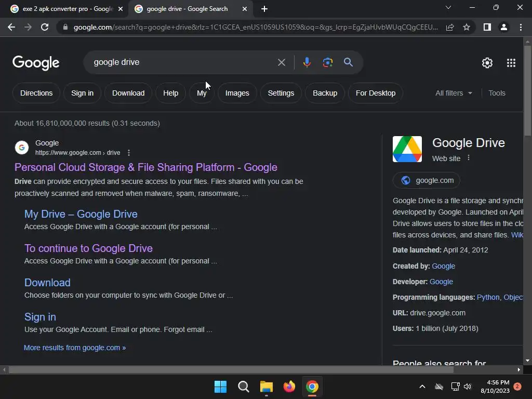
Task: Select the Directions filter chip
Action: 36,93
